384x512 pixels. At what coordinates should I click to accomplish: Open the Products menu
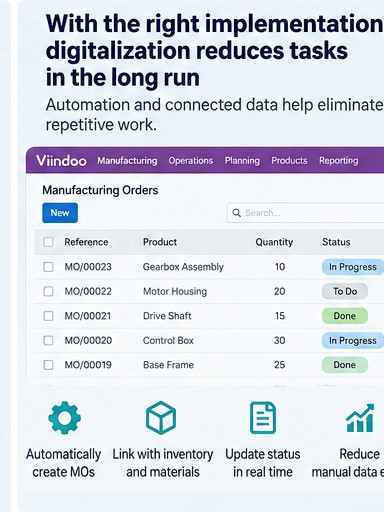(x=289, y=161)
